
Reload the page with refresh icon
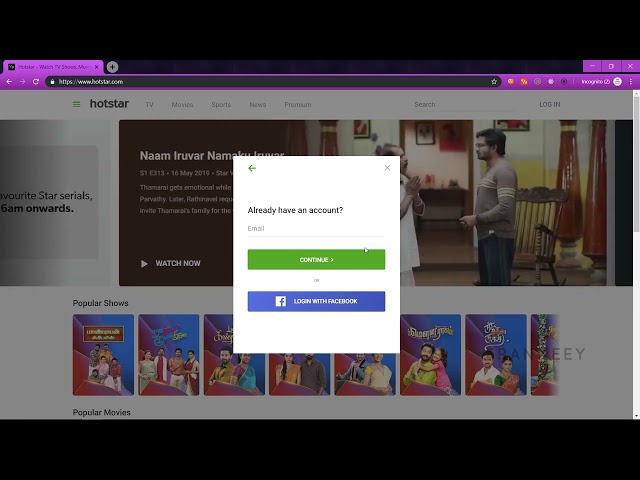(36, 82)
